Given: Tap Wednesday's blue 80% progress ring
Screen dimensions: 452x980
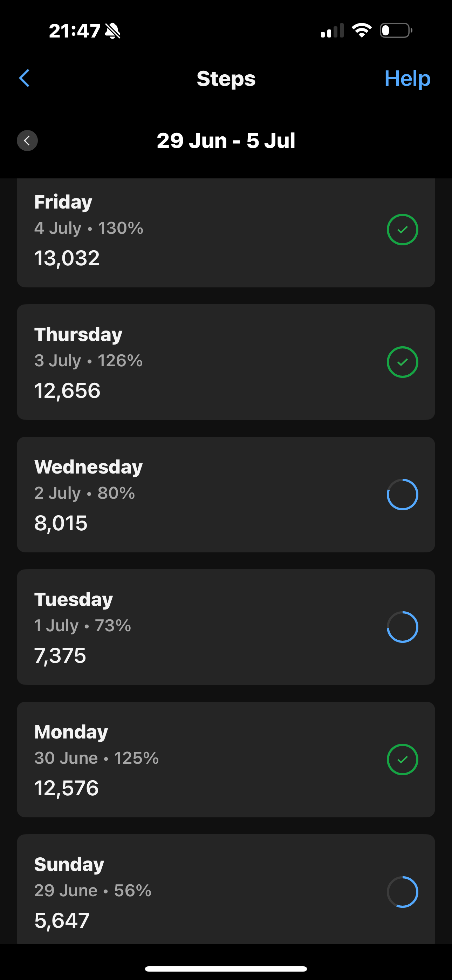Looking at the screenshot, I should pos(402,494).
